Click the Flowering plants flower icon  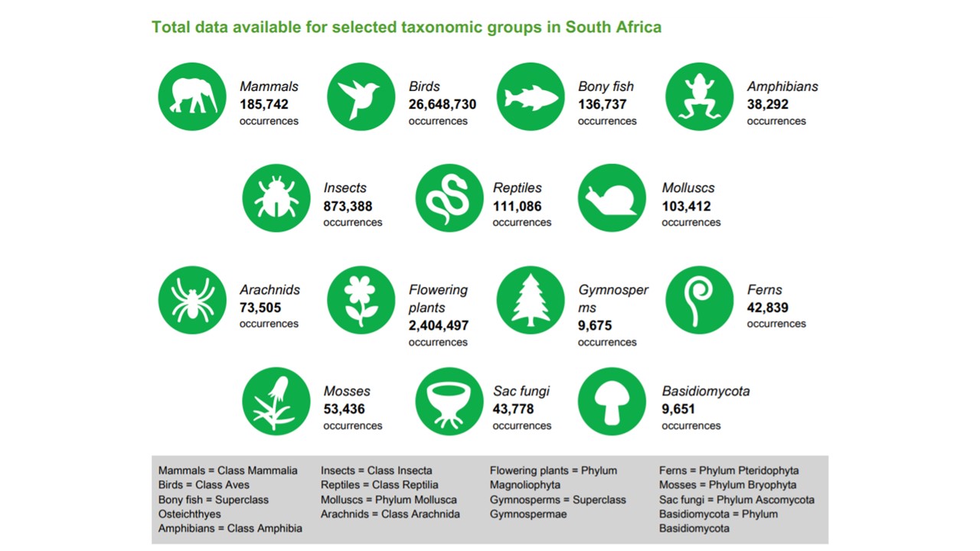361,300
